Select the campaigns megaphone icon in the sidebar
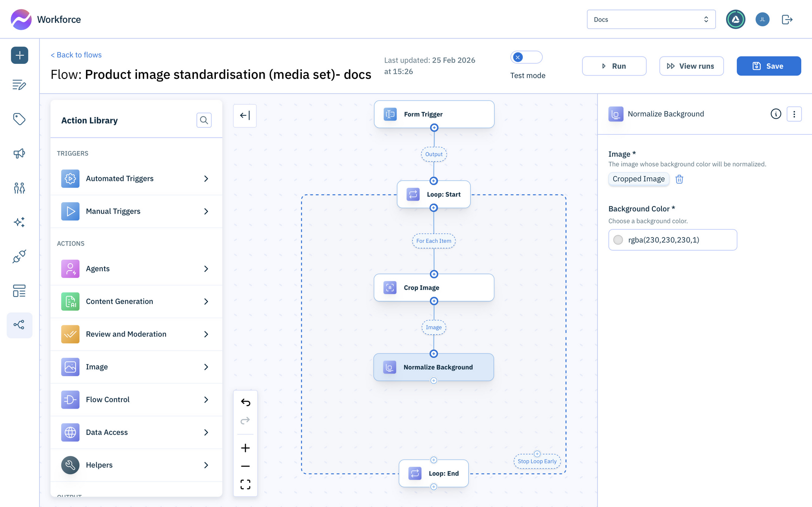Image resolution: width=812 pixels, height=507 pixels. (19, 154)
